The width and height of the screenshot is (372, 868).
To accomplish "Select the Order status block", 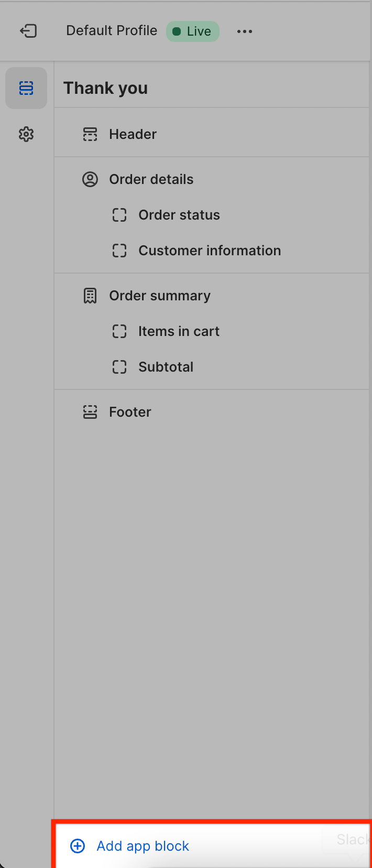I will pos(179,215).
